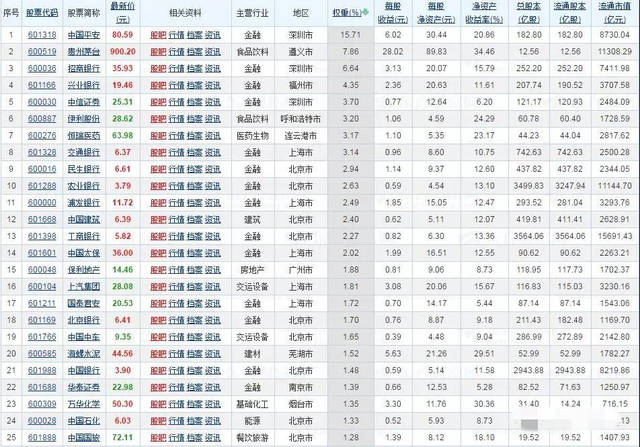This screenshot has width=640, height=447.
Task: Open 股吧 link in the 农业银行 row
Action: click(x=158, y=186)
